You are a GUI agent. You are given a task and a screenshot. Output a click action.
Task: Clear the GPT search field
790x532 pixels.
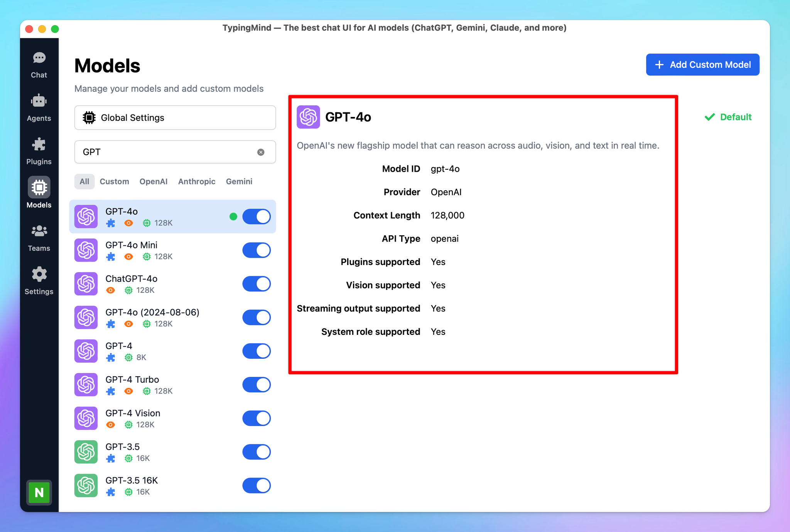click(x=261, y=152)
